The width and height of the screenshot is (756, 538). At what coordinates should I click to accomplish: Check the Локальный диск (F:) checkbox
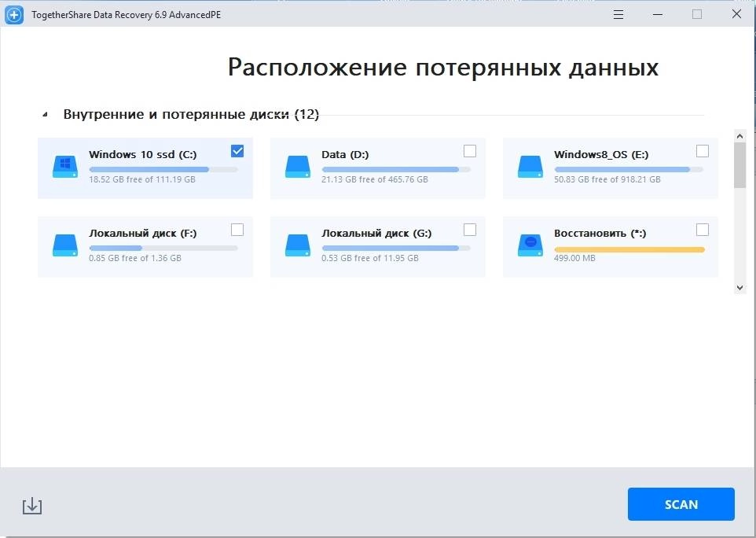coord(237,230)
